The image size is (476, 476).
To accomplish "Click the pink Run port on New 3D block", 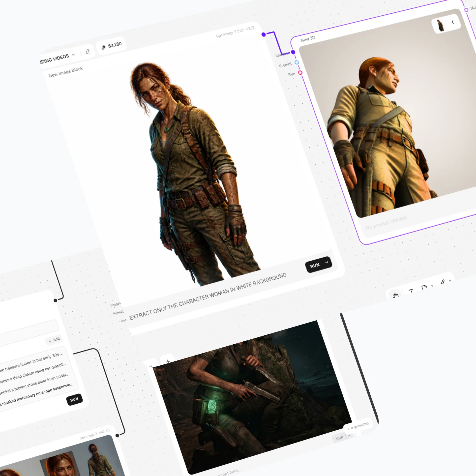I will (300, 73).
